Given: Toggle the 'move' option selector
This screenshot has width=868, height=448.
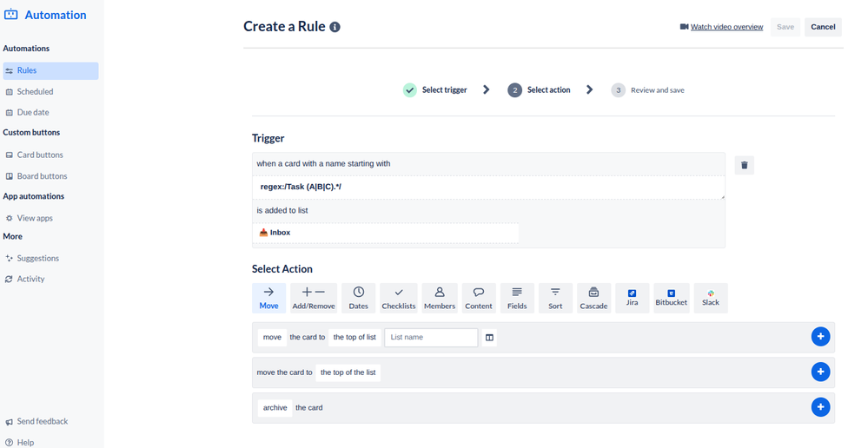Looking at the screenshot, I should tap(272, 338).
